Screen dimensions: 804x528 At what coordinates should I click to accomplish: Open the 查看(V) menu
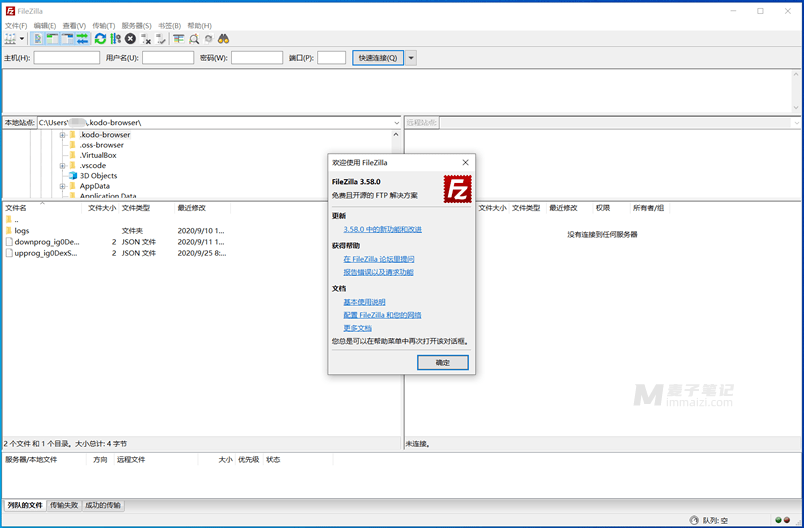pyautogui.click(x=74, y=26)
